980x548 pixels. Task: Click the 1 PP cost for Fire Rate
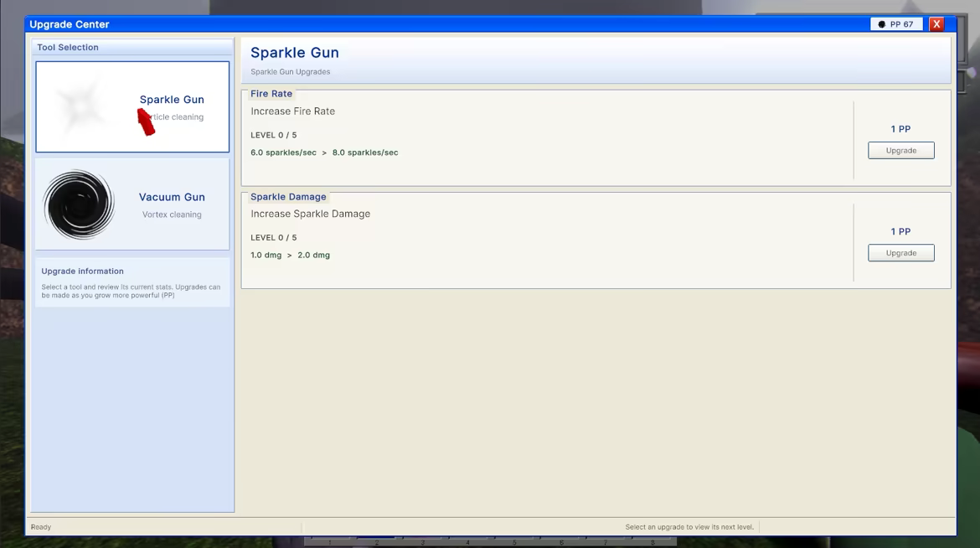[x=900, y=129]
